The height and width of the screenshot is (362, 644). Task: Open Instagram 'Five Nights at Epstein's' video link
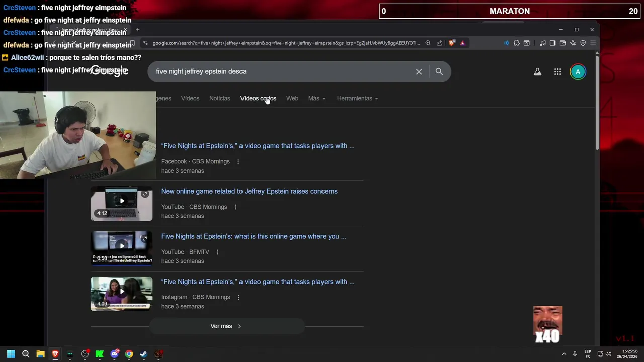[x=258, y=282]
